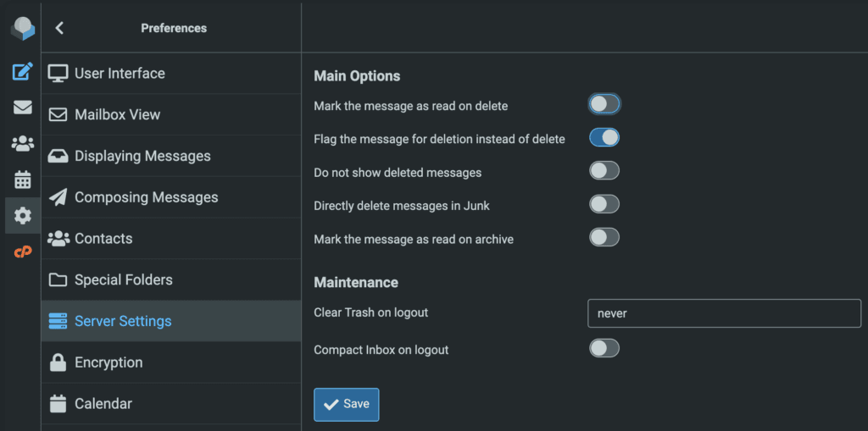Viewport: 868px width, 431px height.
Task: Open Displaying Messages preferences section
Action: coord(171,156)
